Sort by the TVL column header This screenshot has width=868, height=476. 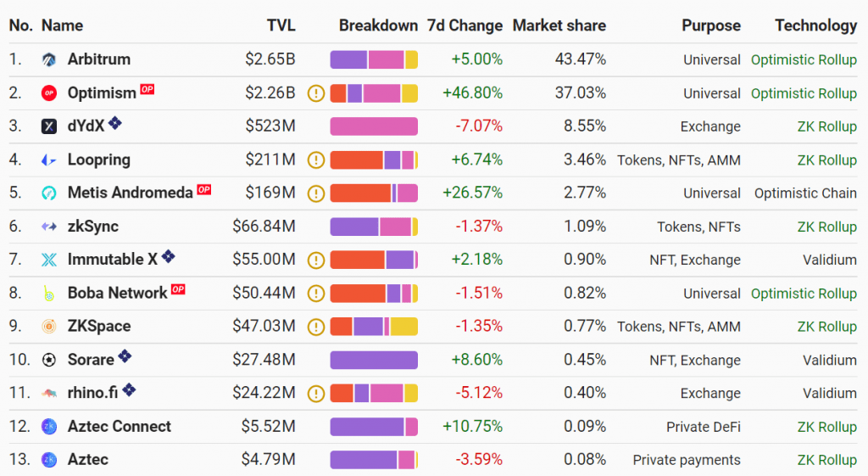[281, 25]
